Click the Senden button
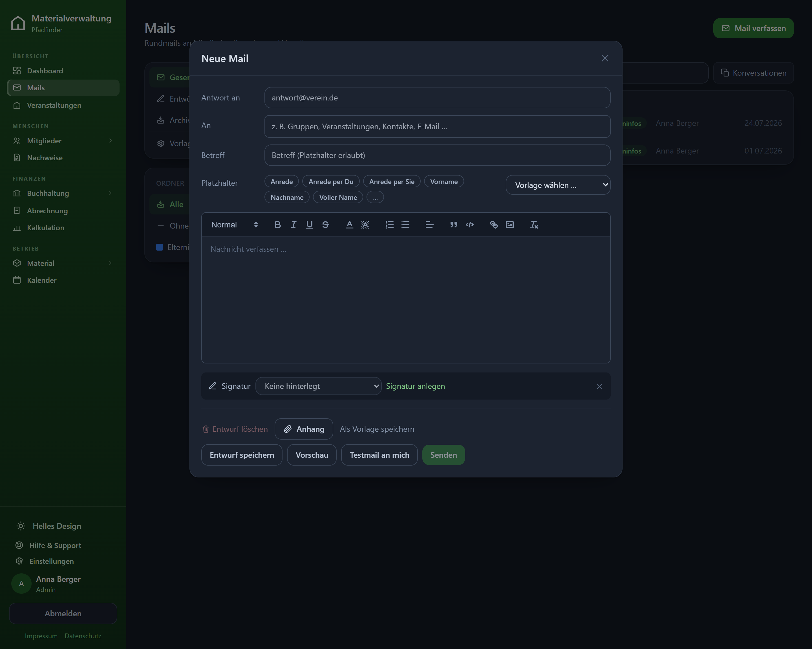Screen dimensions: 812x649 pos(443,455)
